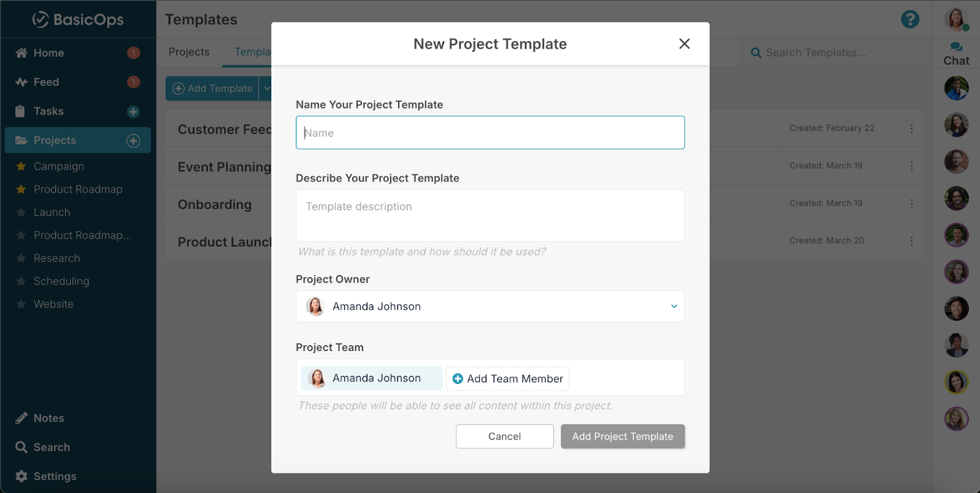Expand the Project Owner dropdown
This screenshot has height=493, width=980.
point(674,306)
